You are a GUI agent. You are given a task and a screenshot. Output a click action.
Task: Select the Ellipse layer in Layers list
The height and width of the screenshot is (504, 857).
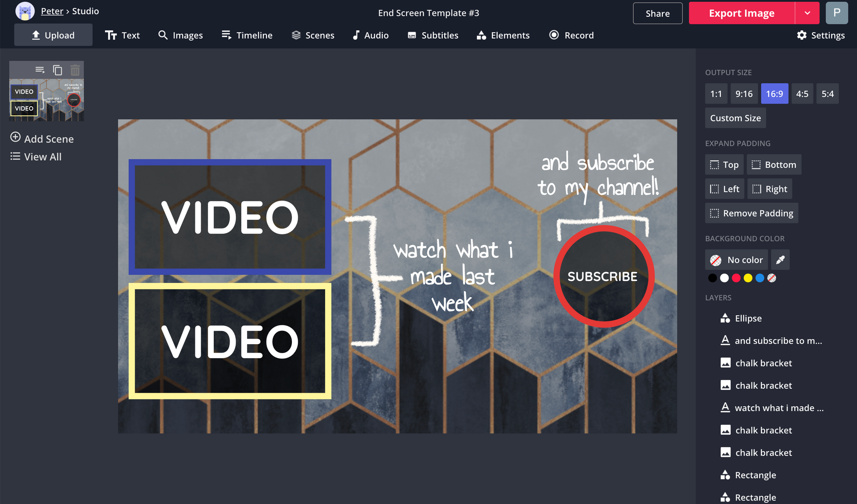tap(748, 318)
